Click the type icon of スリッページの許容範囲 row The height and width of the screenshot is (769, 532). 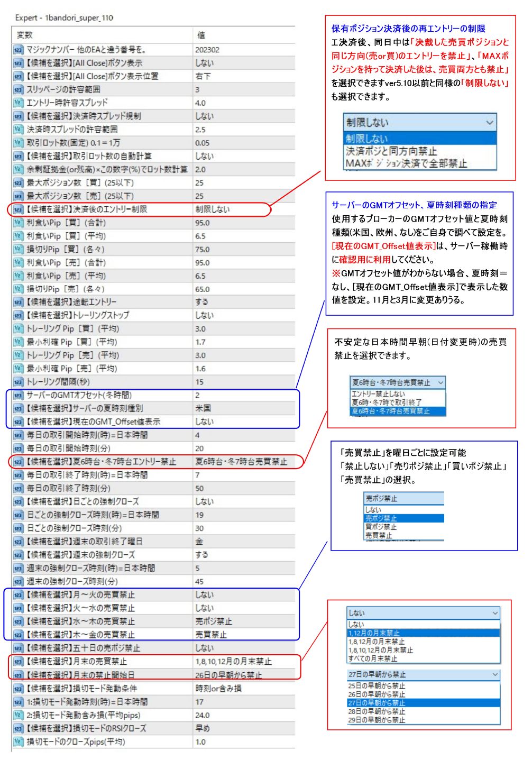18,89
